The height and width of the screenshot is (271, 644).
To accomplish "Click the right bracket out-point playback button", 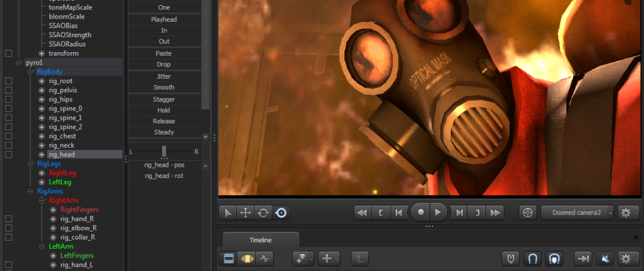I will (477, 213).
